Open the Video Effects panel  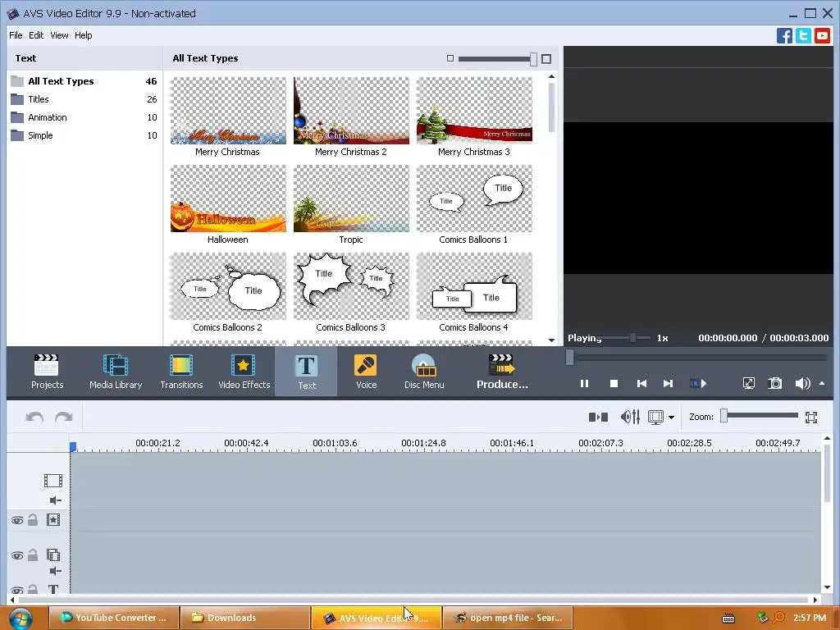(x=244, y=372)
